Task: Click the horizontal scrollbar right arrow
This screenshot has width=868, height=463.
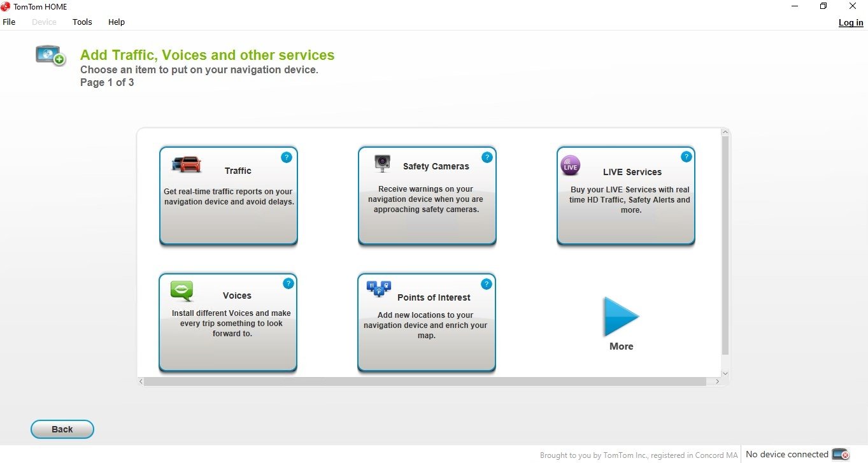Action: point(717,381)
